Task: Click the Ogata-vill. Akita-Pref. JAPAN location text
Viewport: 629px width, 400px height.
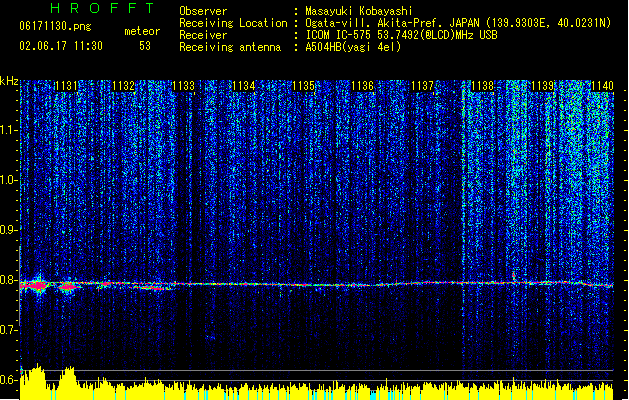Action: click(x=458, y=23)
